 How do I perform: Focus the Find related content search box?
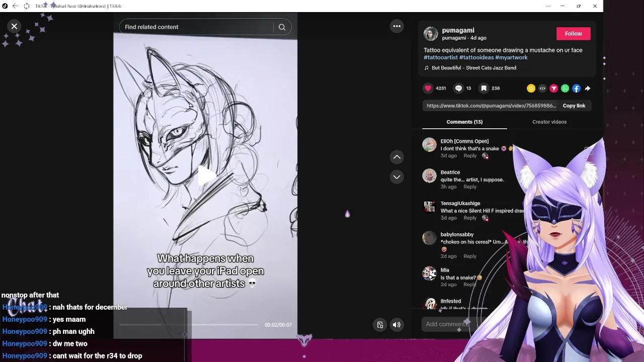[x=197, y=27]
